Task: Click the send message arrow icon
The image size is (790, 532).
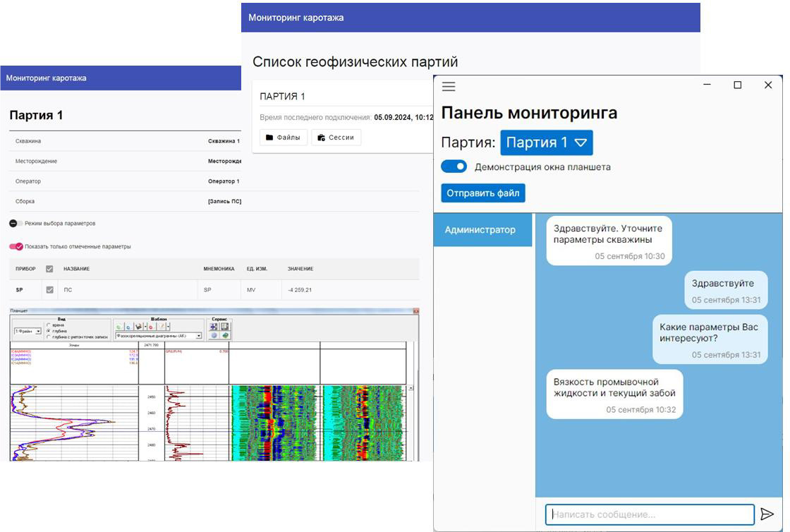Action: tap(767, 514)
